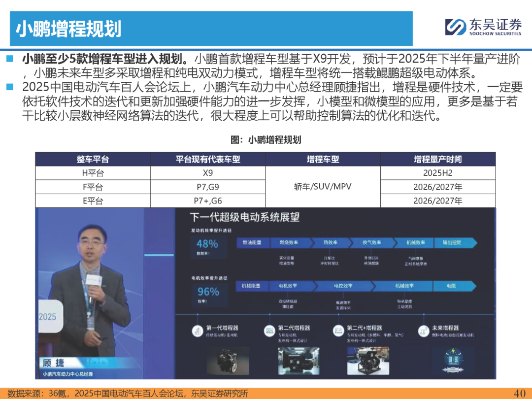Click the 热效率 arrow chip
Screen dimensions: 532x399
(x=331, y=242)
